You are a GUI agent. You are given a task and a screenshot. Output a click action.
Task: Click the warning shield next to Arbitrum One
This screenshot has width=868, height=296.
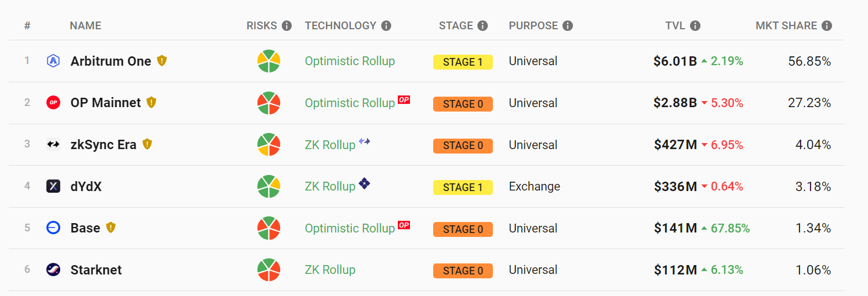pyautogui.click(x=162, y=61)
